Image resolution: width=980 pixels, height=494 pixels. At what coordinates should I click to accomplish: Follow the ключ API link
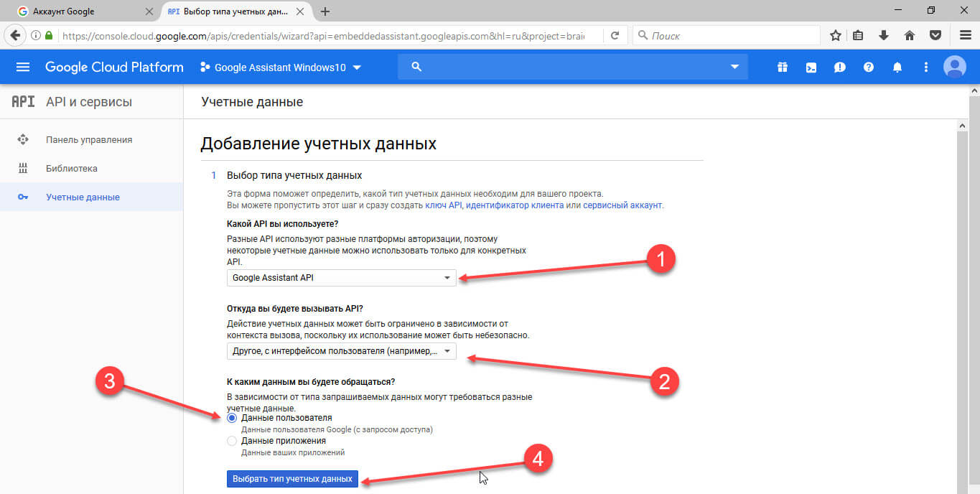[444, 205]
